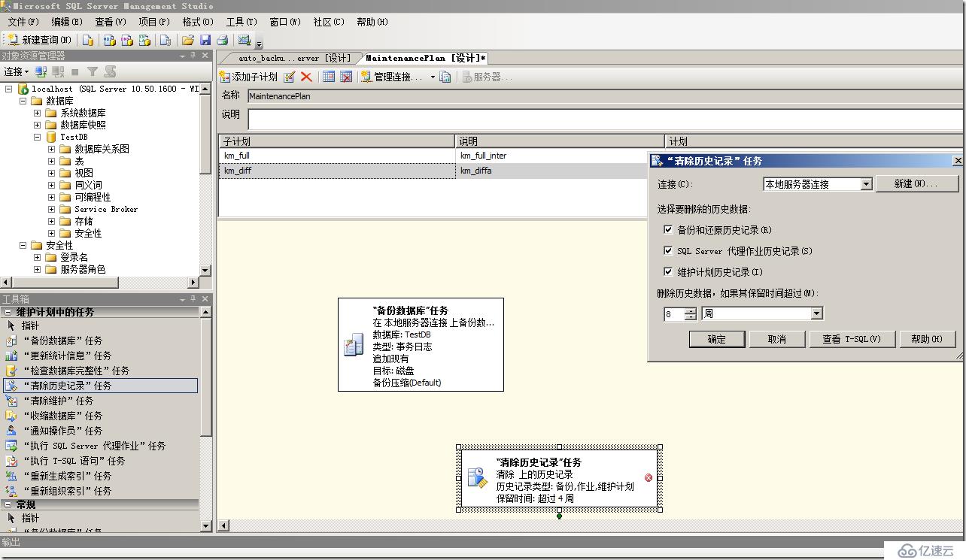Open the 编辑 menu

click(66, 22)
